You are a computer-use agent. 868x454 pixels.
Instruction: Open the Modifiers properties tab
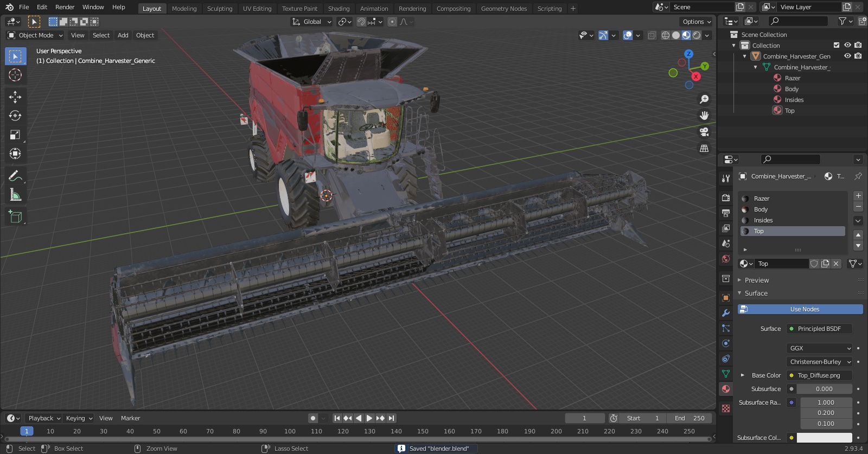(726, 313)
